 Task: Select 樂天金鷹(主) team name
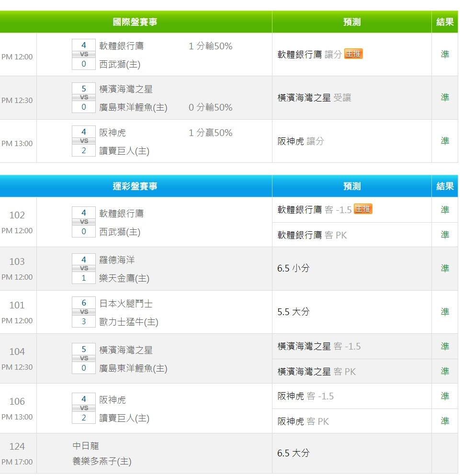tap(124, 278)
